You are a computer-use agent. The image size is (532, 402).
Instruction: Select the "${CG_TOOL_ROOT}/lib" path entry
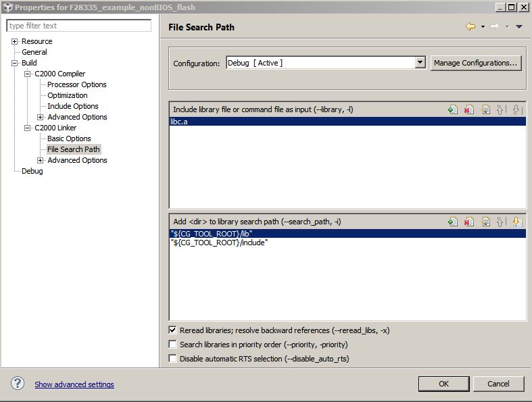coord(347,233)
